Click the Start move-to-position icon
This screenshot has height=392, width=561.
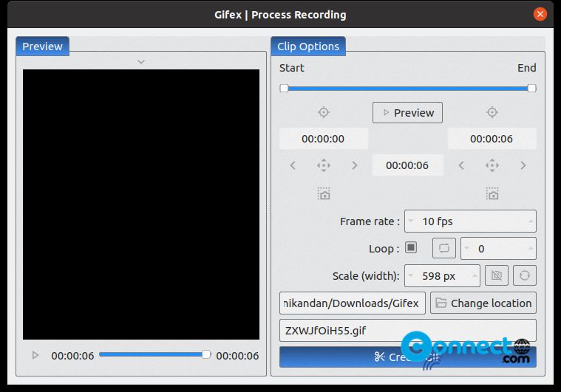coord(324,165)
